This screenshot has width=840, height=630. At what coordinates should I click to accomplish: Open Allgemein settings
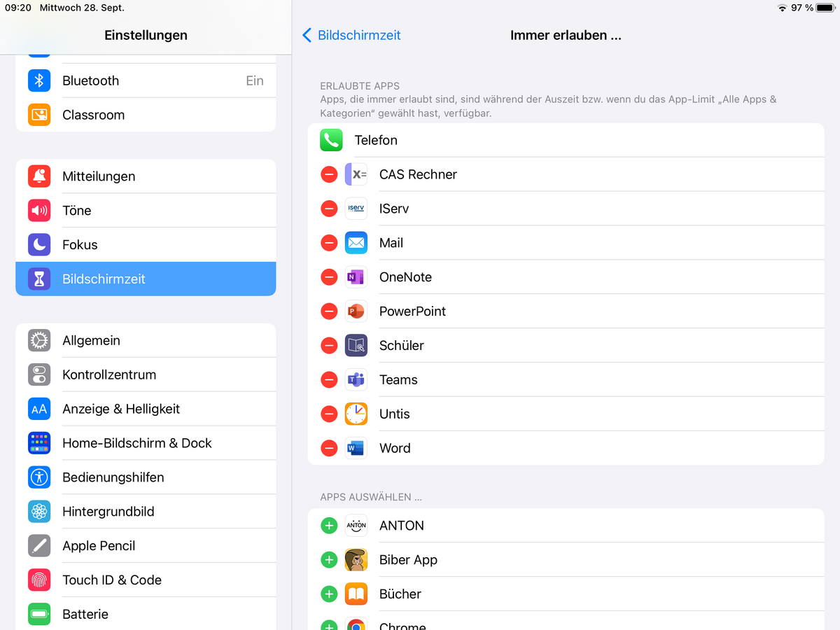146,340
